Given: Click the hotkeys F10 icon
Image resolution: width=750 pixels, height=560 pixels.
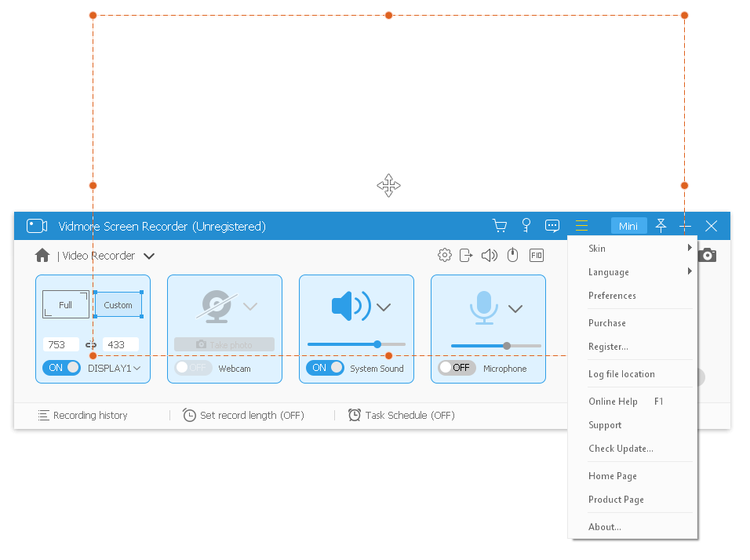Looking at the screenshot, I should [537, 256].
